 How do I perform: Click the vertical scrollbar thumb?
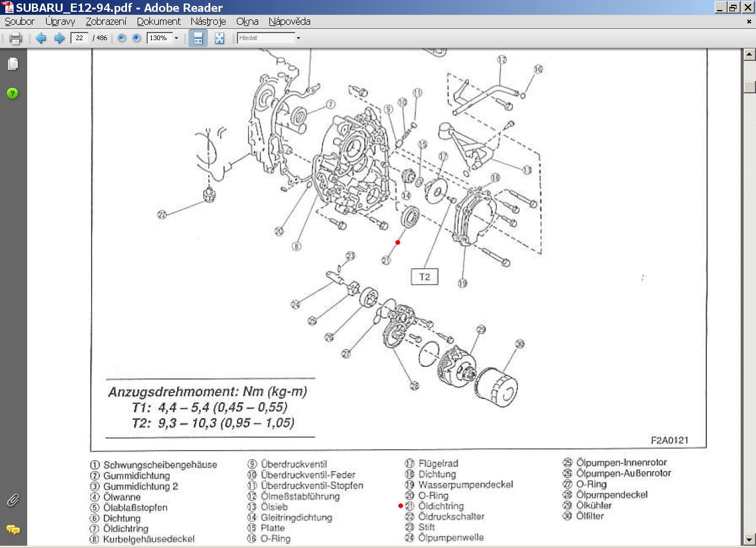click(750, 86)
